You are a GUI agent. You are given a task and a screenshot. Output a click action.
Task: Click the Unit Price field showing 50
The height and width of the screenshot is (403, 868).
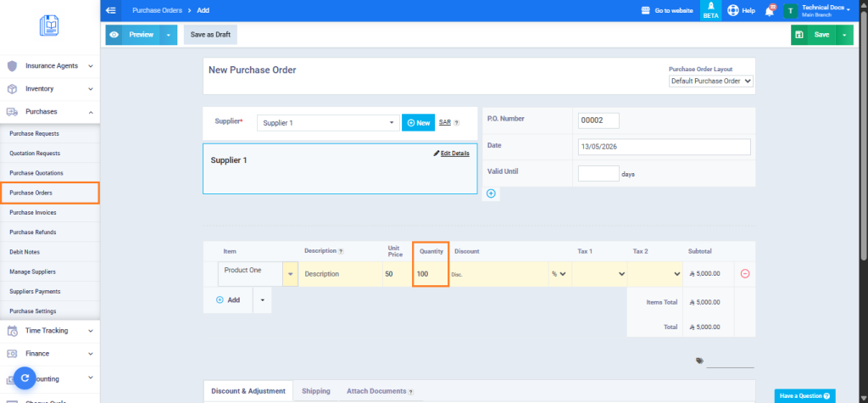pyautogui.click(x=398, y=274)
